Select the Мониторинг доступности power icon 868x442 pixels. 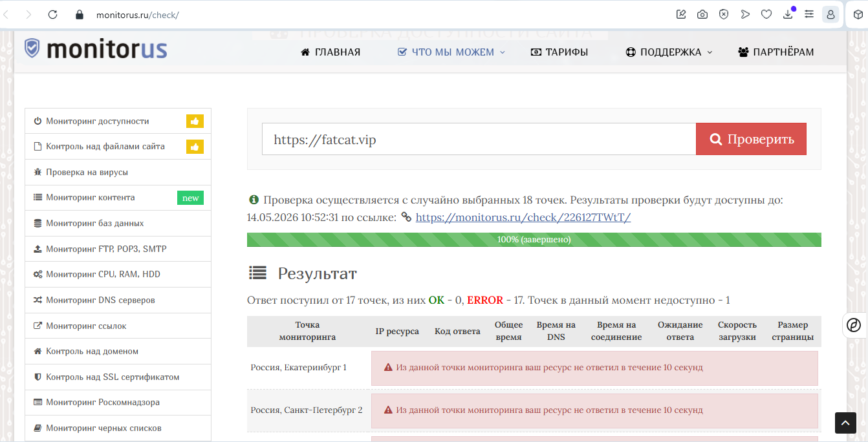36,121
